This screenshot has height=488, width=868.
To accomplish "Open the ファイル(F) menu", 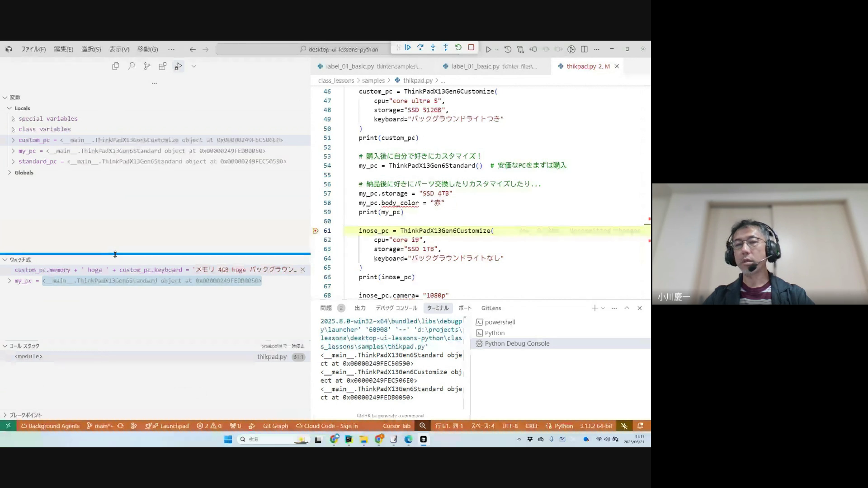I will 33,49.
